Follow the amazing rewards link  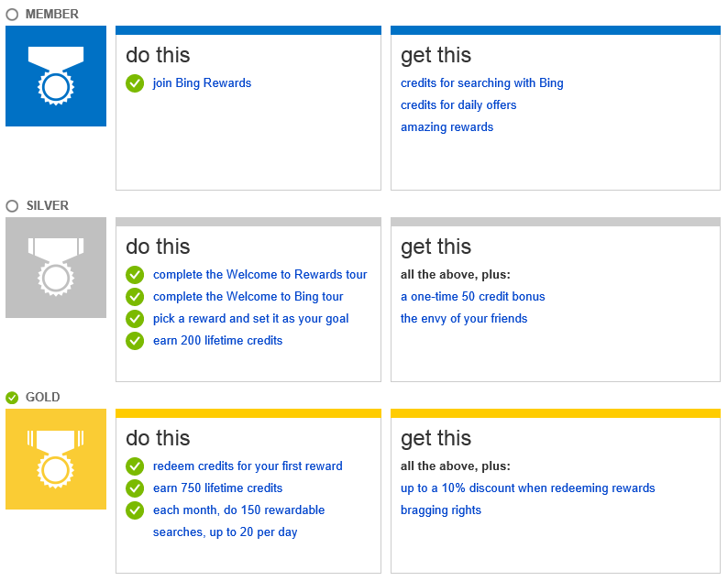tap(447, 127)
